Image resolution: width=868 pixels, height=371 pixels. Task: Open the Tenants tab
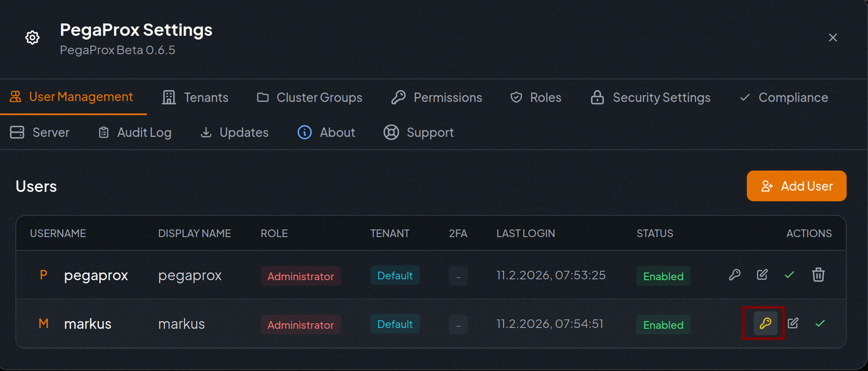tap(195, 98)
